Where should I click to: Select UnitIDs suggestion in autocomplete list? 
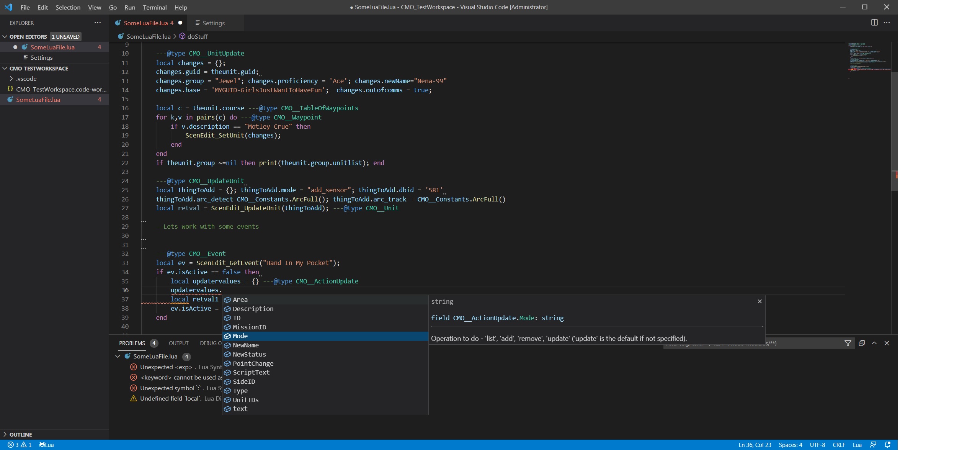click(x=325, y=400)
